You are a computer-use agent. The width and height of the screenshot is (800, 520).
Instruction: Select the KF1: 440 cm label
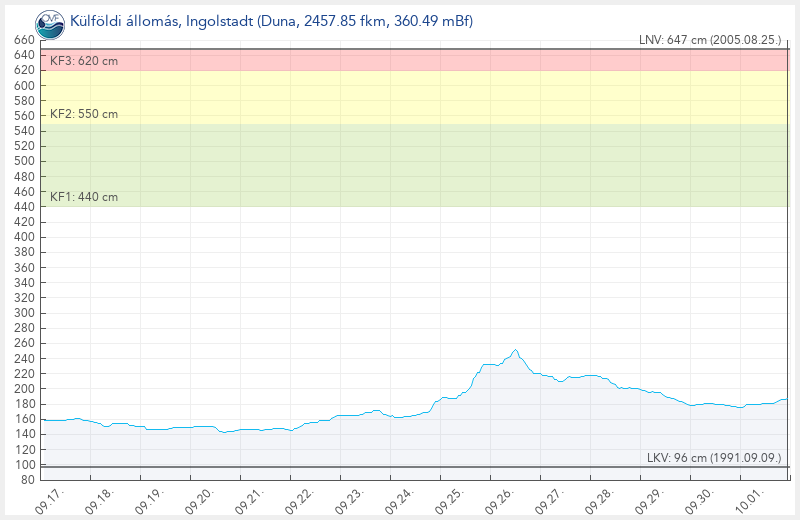84,197
